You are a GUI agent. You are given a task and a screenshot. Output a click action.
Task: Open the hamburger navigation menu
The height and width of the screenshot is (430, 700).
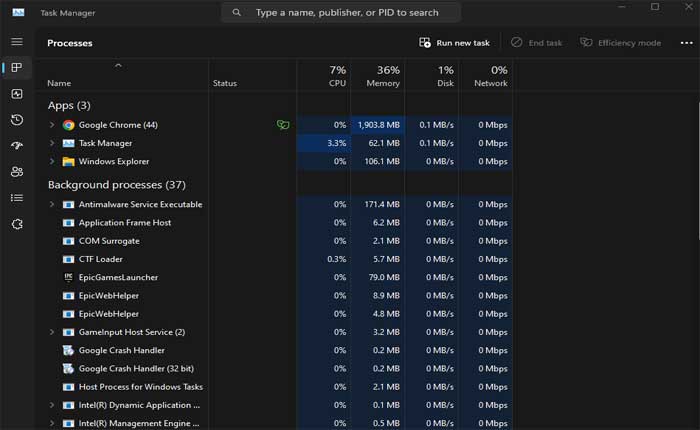click(16, 42)
